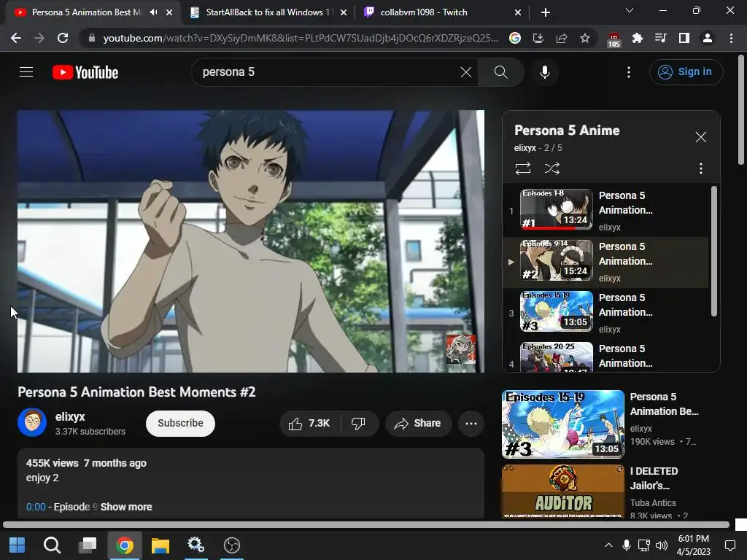Open the Persona 5 Anime playlist title
Viewport: 747px width, 560px height.
[x=567, y=131]
